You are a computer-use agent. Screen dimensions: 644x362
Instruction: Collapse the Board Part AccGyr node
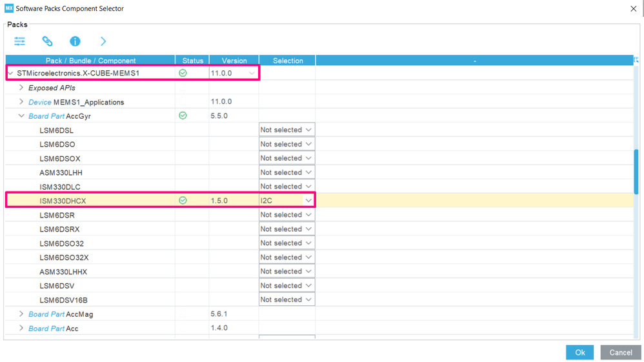click(21, 116)
